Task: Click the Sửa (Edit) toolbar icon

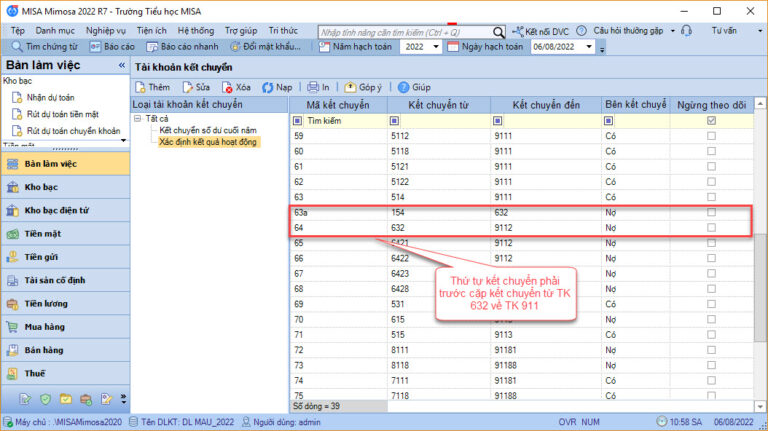Action: click(187, 87)
